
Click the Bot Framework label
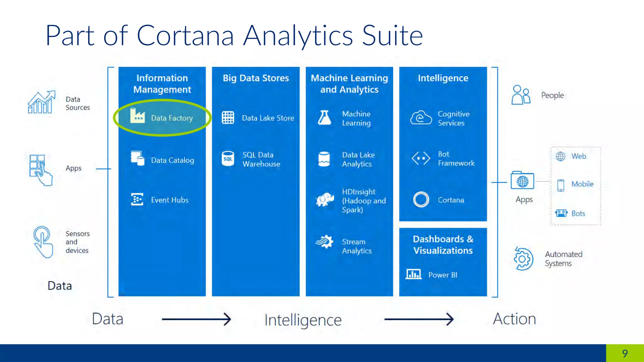click(x=456, y=159)
